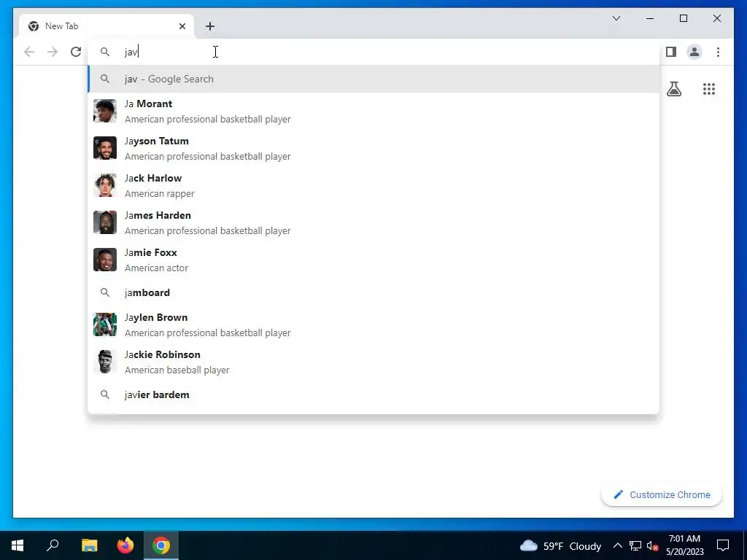Click magnifier icon in the address bar

click(105, 52)
